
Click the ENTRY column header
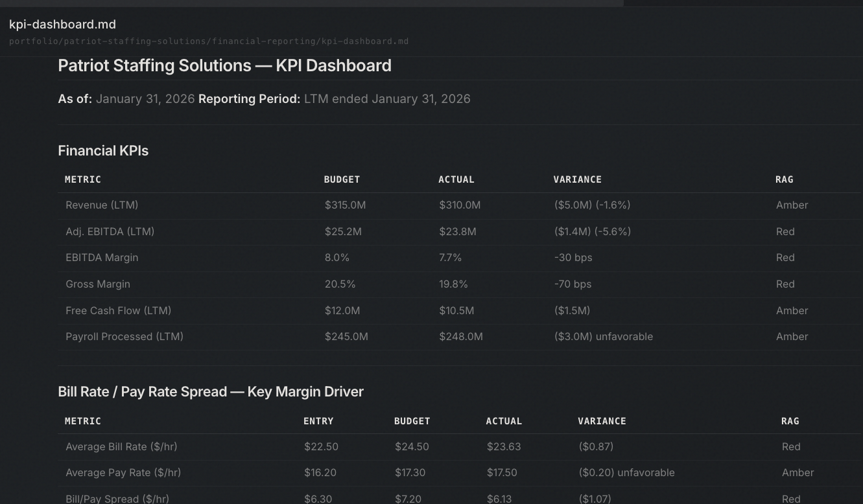pos(318,421)
